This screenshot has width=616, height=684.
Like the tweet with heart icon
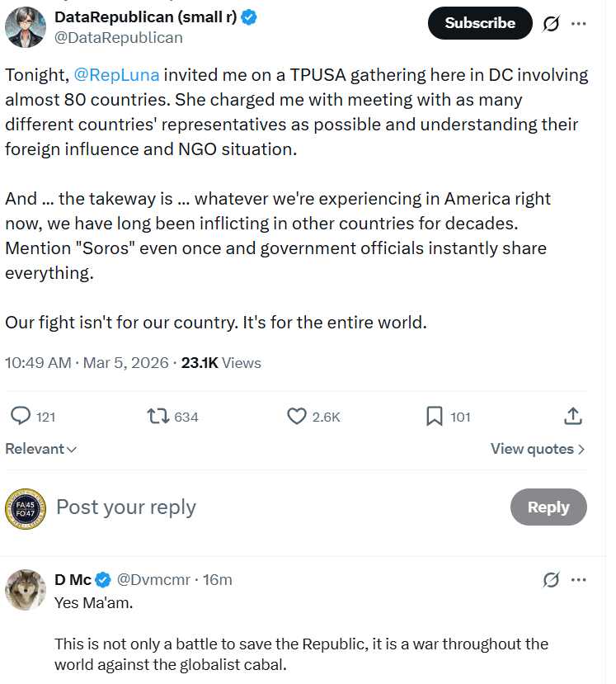click(x=297, y=416)
